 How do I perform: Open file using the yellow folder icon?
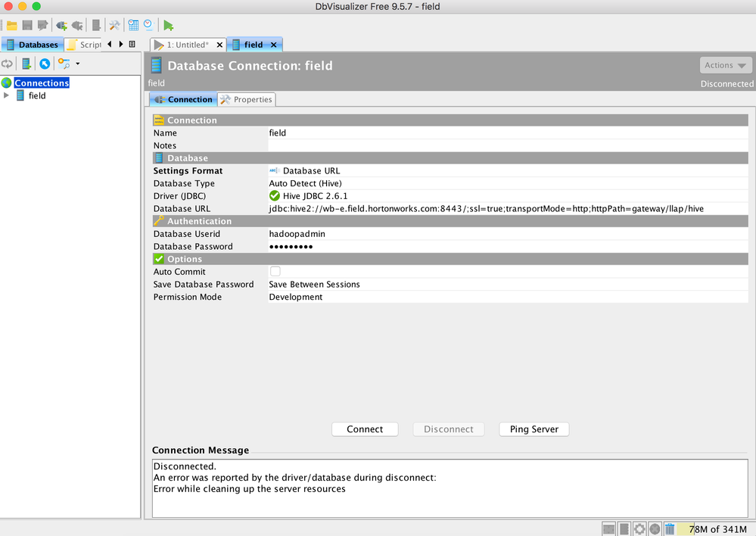(x=11, y=26)
